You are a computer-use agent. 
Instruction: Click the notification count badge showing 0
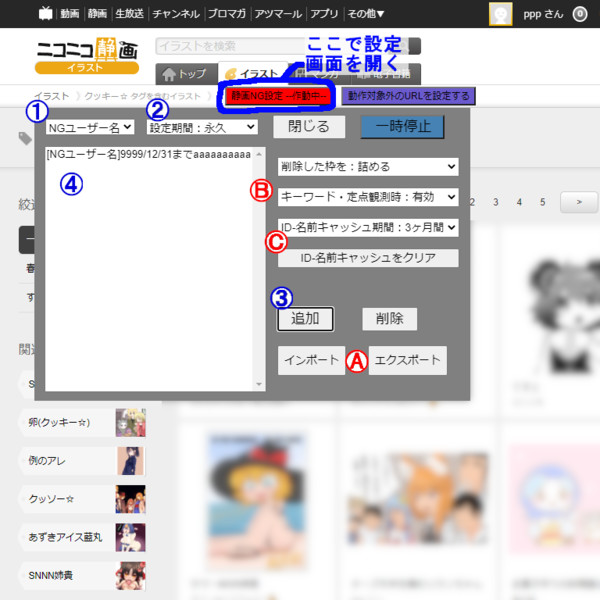point(579,14)
